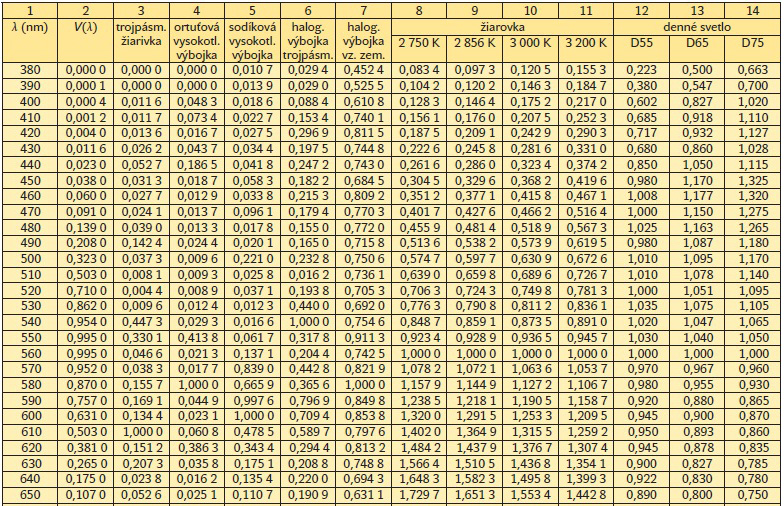This screenshot has width=784, height=506.
Task: Select the cell '1,566 4'
Action: pyautogui.click(x=419, y=463)
